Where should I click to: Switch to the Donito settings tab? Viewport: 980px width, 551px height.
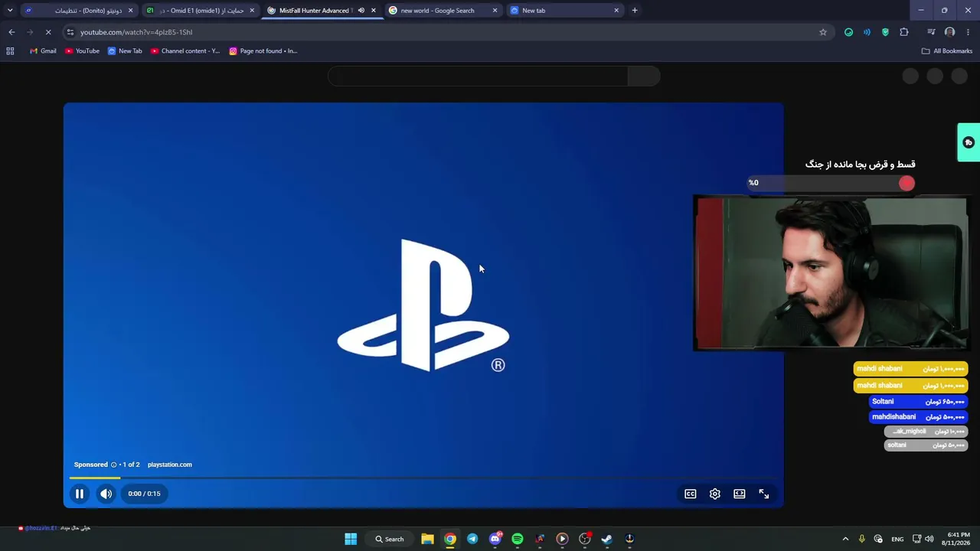pos(80,11)
